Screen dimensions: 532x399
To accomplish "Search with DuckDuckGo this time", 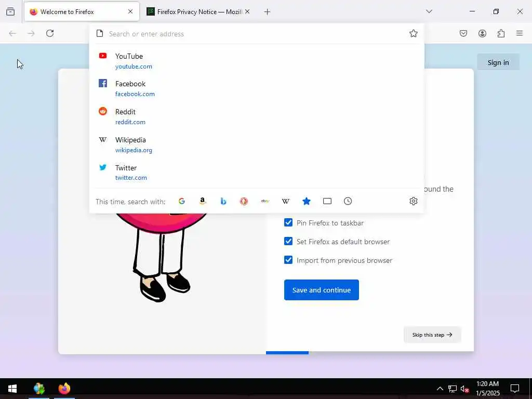I will 244,201.
